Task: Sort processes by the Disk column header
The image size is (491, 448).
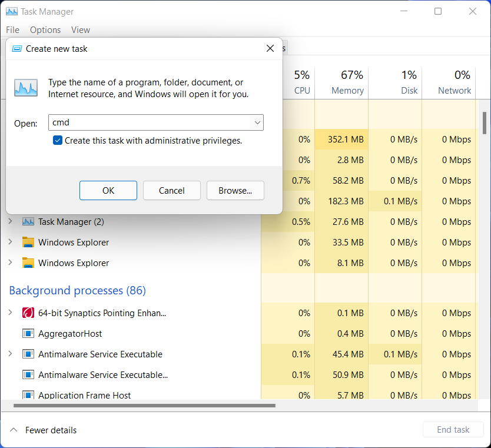Action: (x=395, y=82)
